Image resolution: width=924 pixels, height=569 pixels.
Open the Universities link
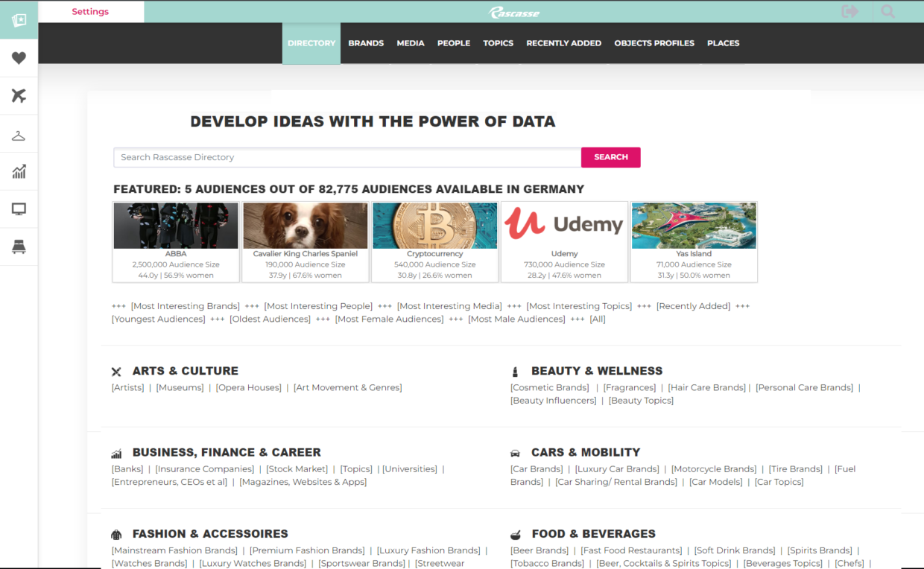click(410, 469)
